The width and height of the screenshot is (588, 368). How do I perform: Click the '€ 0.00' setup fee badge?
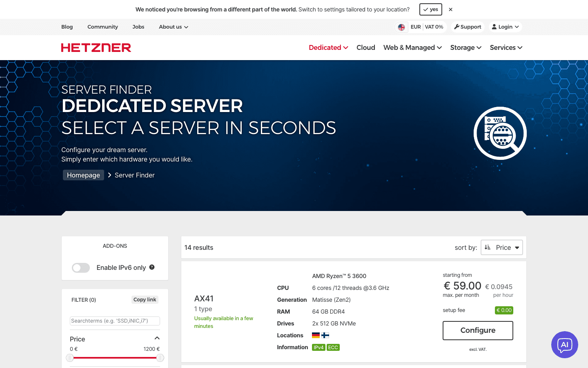tap(504, 310)
